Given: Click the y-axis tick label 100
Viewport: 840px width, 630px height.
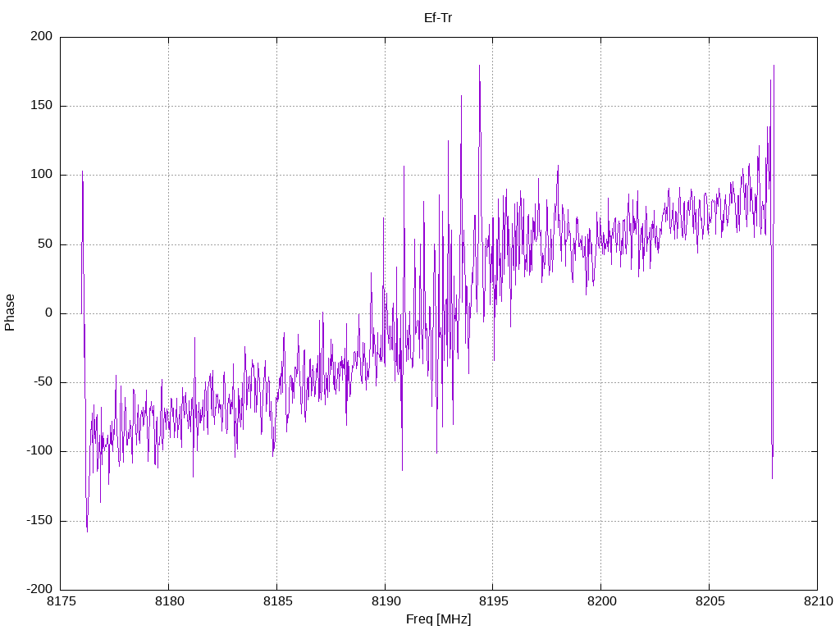Looking at the screenshot, I should tap(42, 175).
